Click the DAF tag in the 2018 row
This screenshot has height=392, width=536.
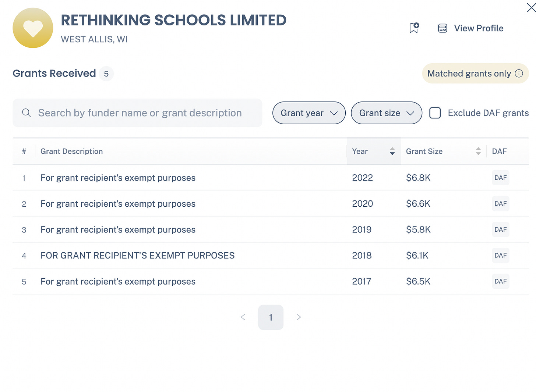pyautogui.click(x=500, y=255)
